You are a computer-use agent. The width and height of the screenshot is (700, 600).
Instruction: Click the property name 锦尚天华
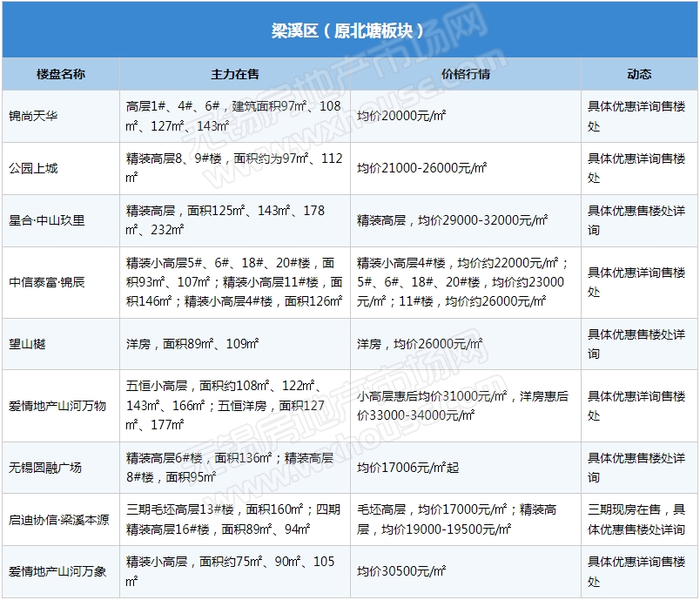[x=33, y=116]
